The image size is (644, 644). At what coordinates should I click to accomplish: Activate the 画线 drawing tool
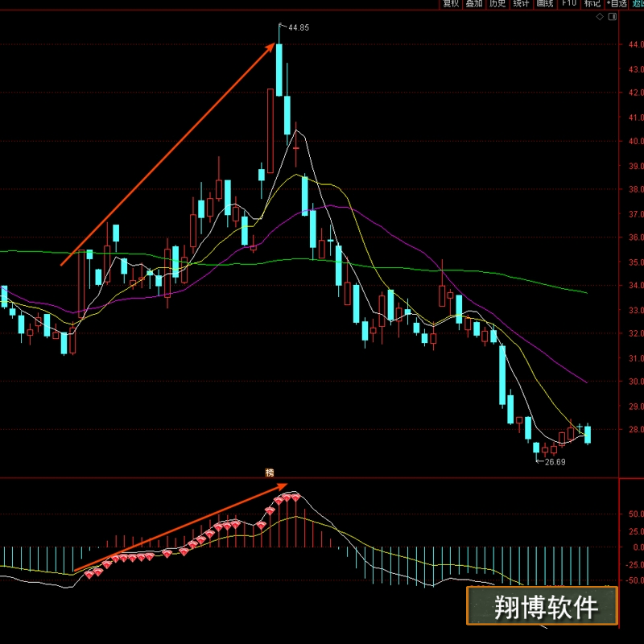[x=545, y=4]
